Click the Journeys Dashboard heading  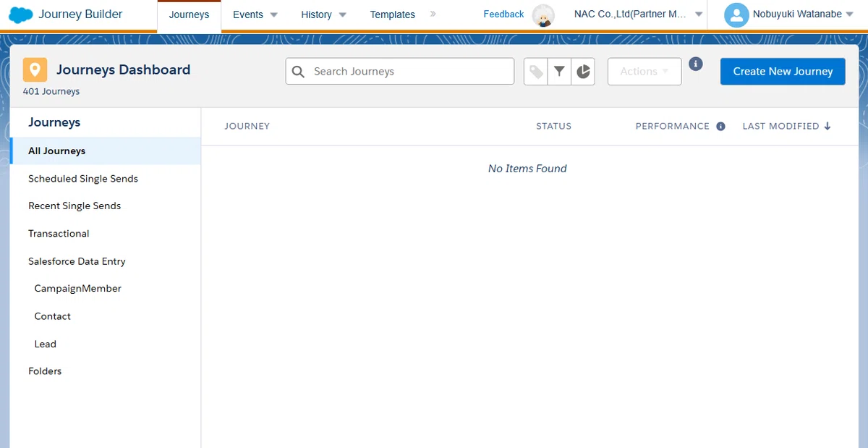123,70
